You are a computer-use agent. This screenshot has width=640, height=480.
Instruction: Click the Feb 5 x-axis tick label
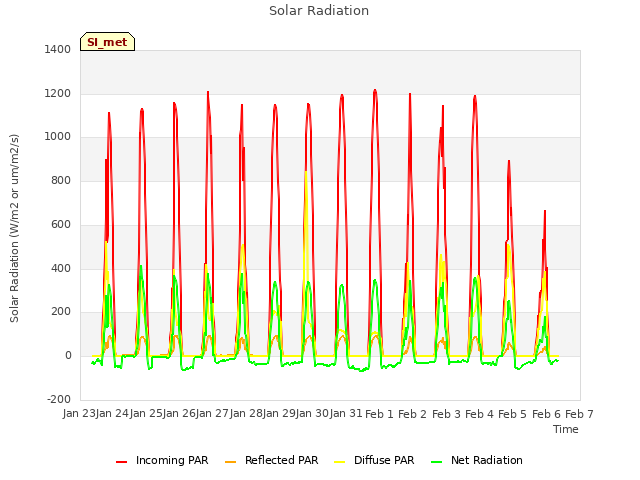click(x=512, y=414)
